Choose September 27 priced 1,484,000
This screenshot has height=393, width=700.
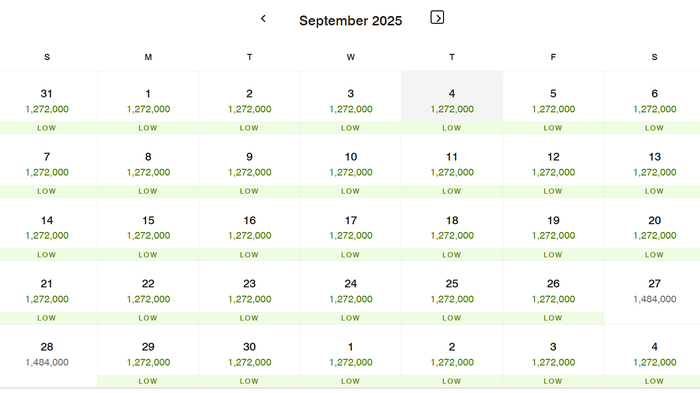(654, 293)
